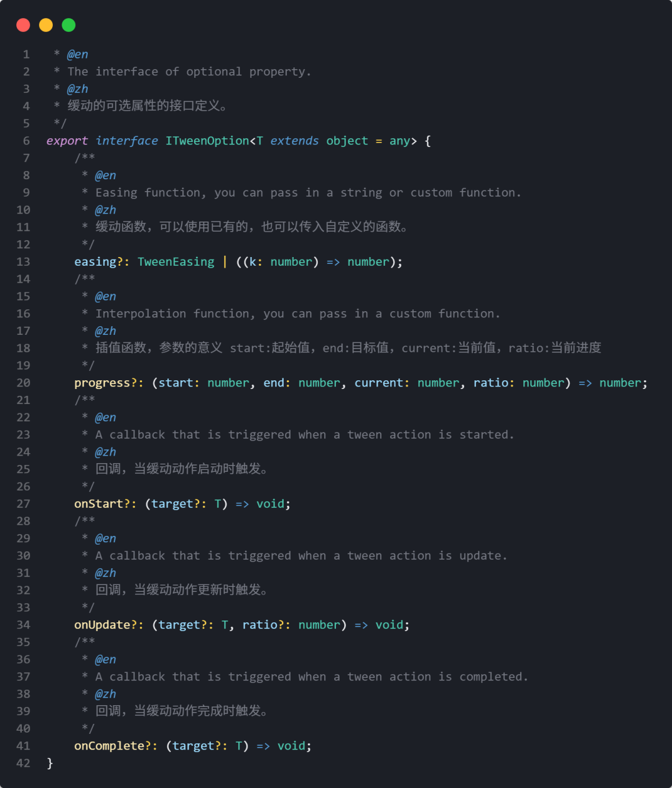Click comment ending 'tween action is completed.'
Image resolution: width=672 pixels, height=788 pixels.
tap(312, 677)
